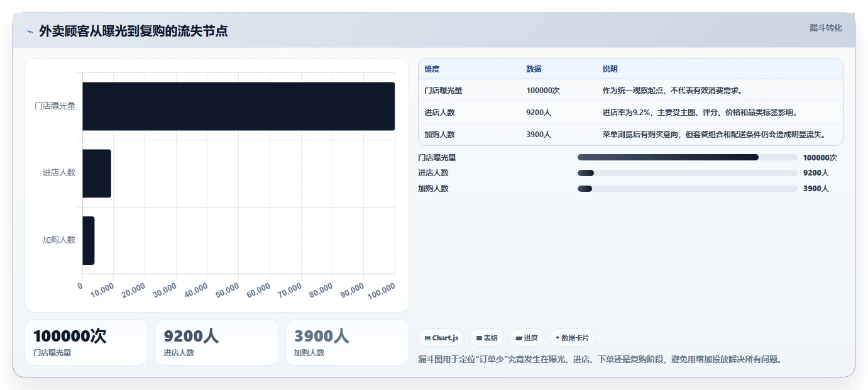Click the title 外卖顾客从曝光到复购的流失节点
Screen dimensions: 868x390
point(133,31)
